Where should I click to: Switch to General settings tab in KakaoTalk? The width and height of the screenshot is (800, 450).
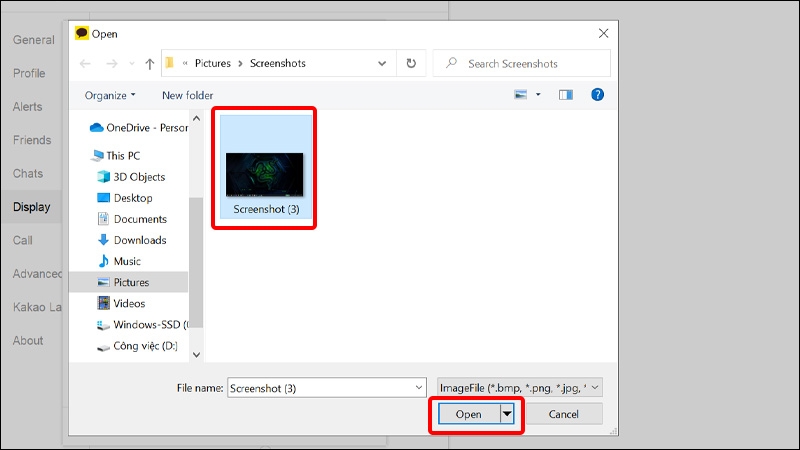point(34,40)
